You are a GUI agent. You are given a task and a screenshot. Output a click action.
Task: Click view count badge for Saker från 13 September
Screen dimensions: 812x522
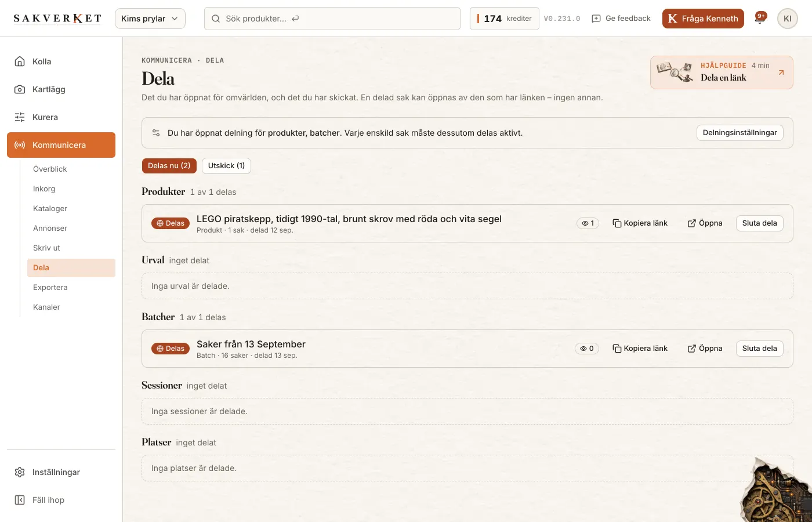[x=587, y=349]
